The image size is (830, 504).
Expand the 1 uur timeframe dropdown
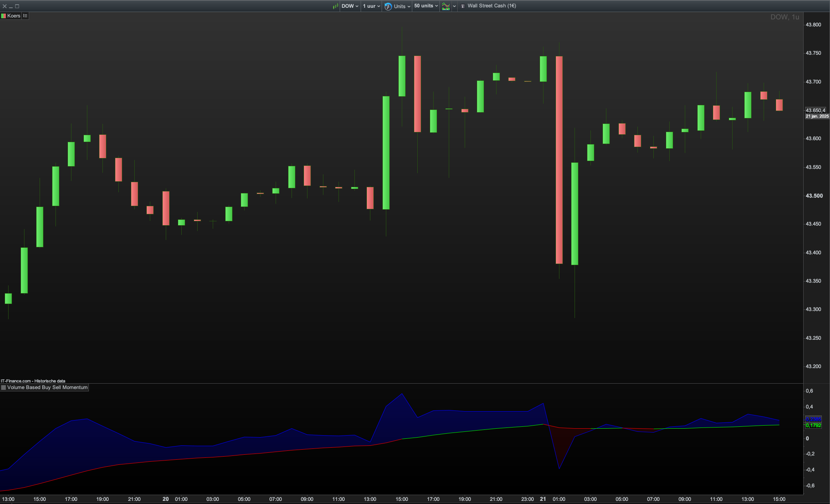tap(372, 6)
